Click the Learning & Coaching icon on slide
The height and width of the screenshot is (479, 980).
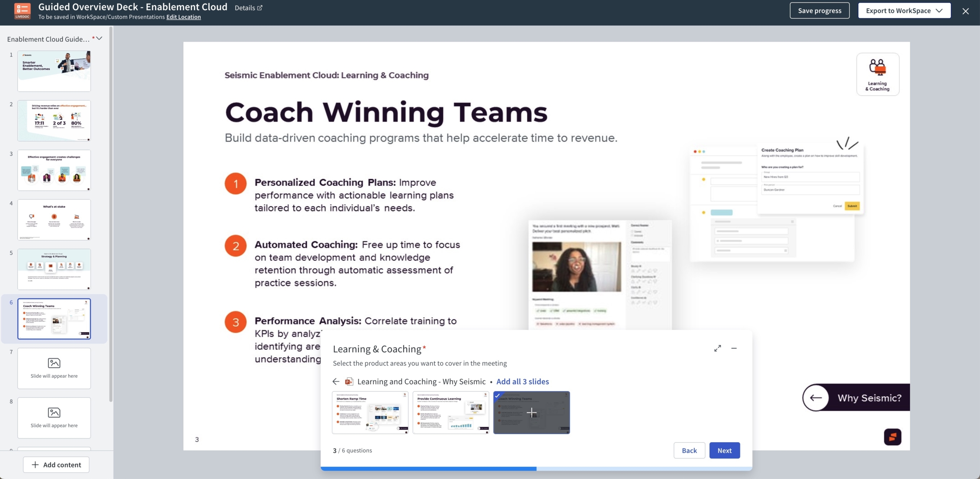tap(877, 74)
